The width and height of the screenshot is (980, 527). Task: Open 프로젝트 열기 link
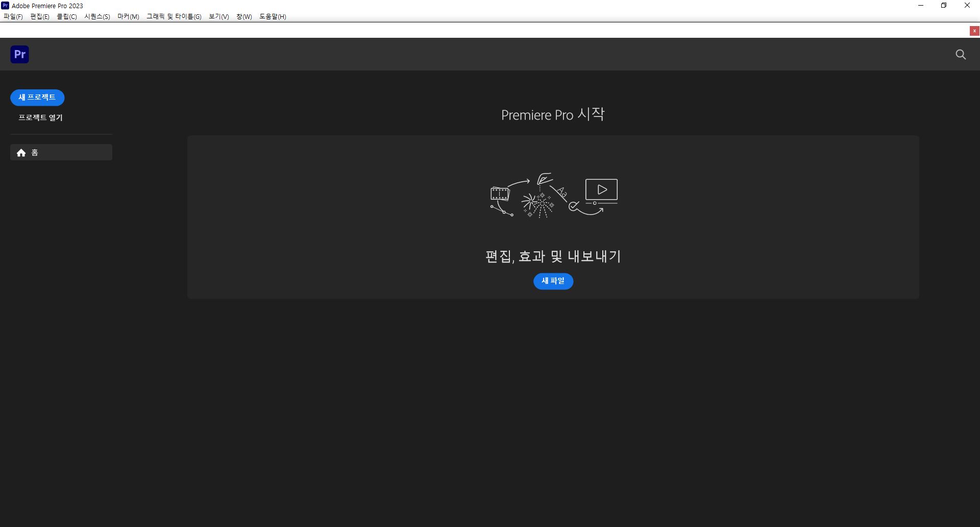click(x=40, y=117)
